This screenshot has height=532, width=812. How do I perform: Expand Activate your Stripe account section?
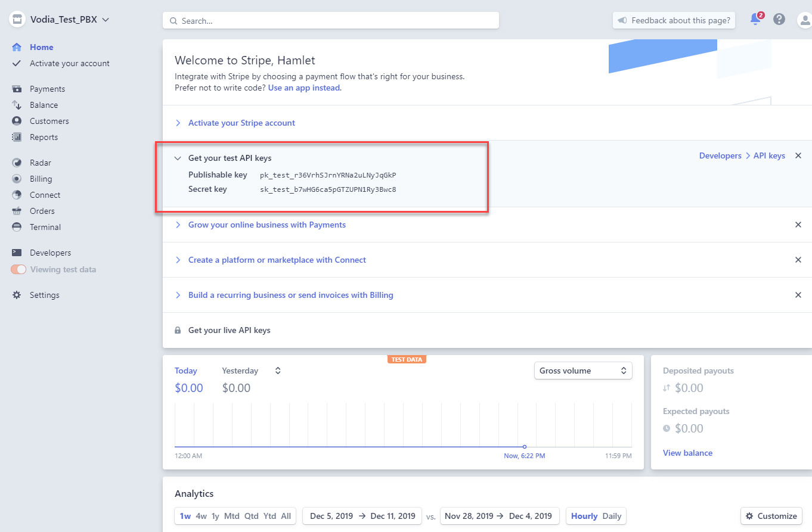click(x=241, y=123)
